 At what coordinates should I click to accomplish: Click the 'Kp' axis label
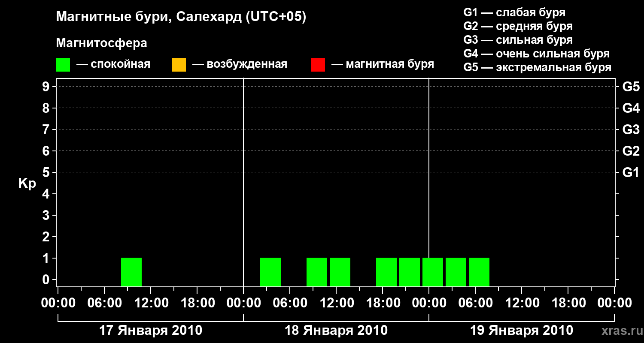[x=27, y=183]
